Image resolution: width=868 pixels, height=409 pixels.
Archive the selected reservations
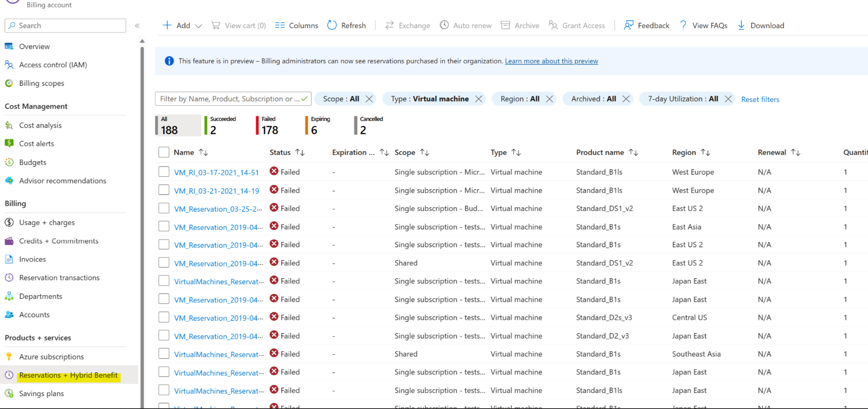pyautogui.click(x=519, y=25)
